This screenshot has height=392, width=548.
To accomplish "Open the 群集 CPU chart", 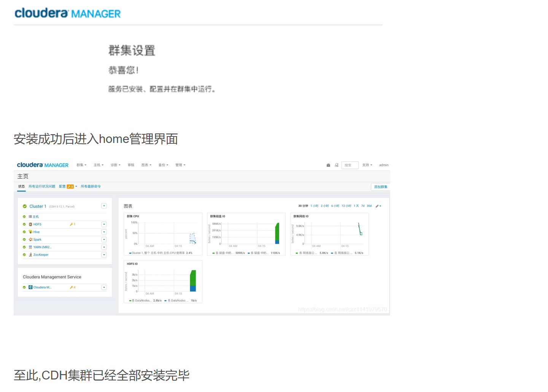I will pos(163,234).
